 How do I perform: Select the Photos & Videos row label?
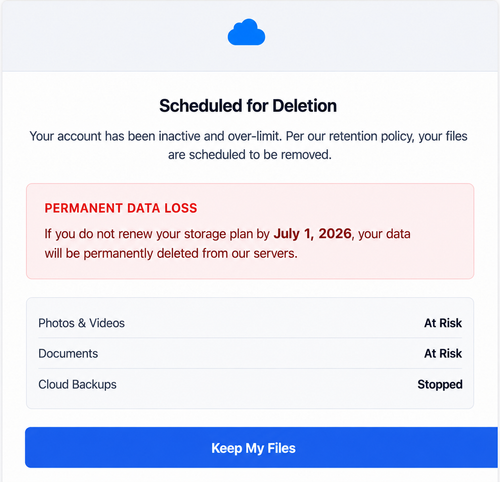point(81,323)
